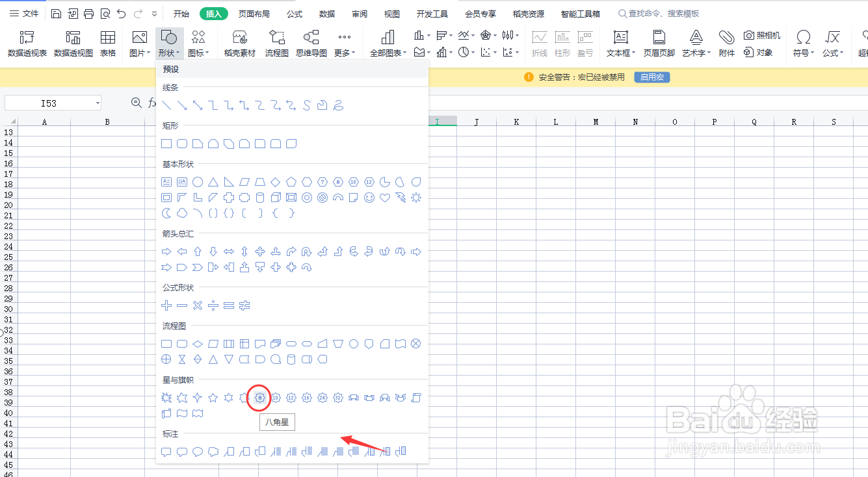Pick the eight-point star shape
The image size is (868, 477).
(260, 398)
